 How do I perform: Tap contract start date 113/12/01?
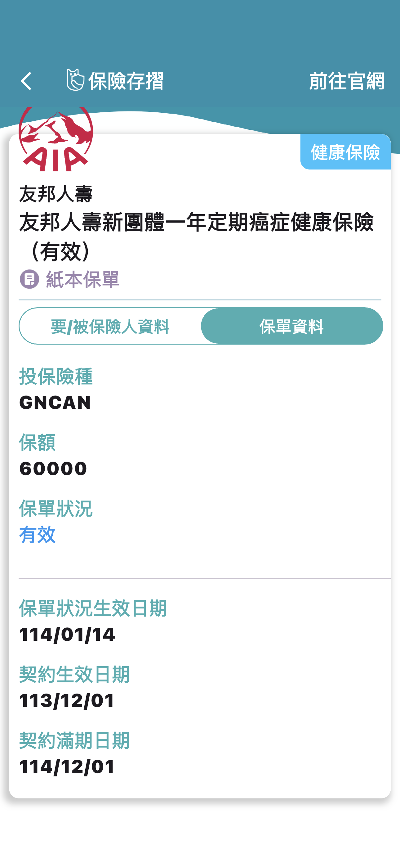67,701
